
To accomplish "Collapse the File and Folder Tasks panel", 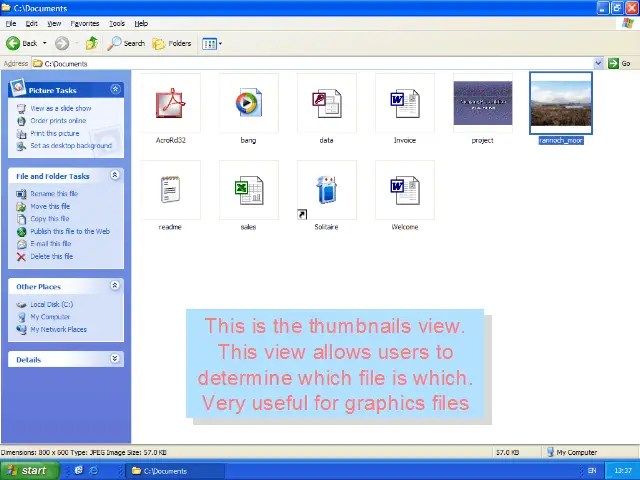I will tap(115, 176).
